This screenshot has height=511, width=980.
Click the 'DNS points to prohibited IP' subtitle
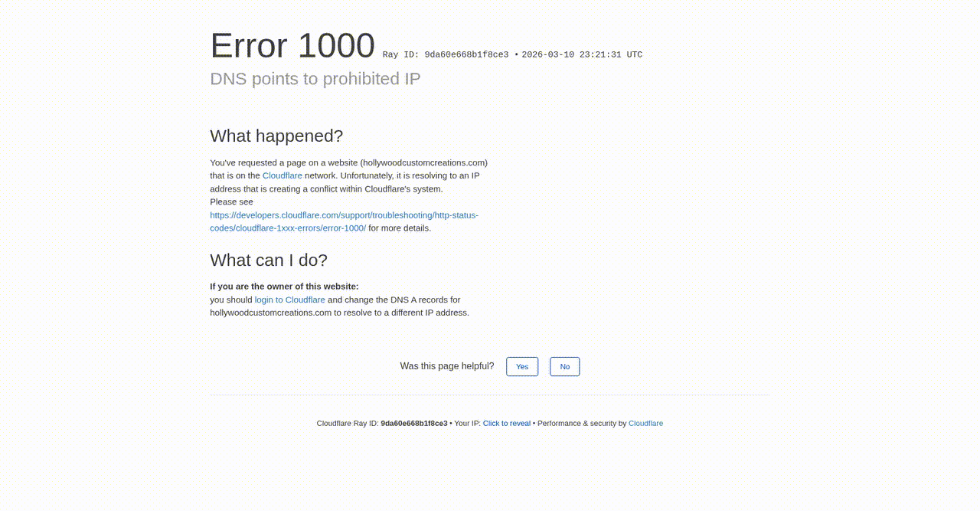point(315,79)
